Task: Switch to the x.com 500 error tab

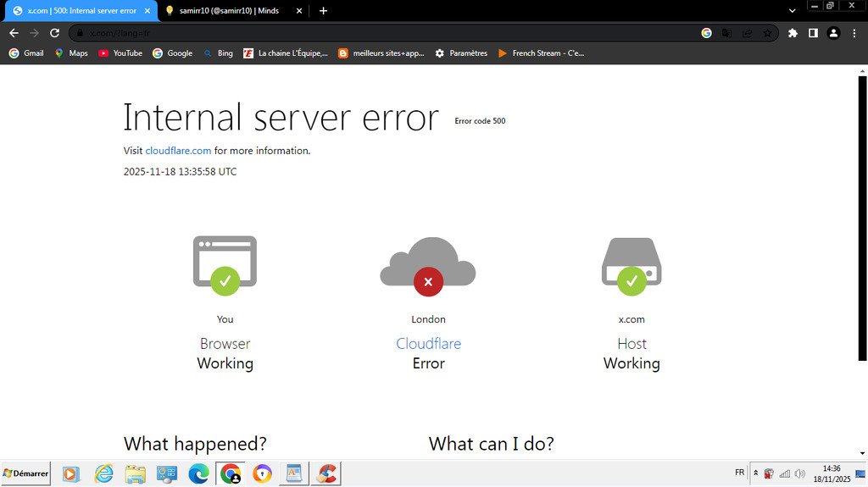Action: (x=82, y=10)
